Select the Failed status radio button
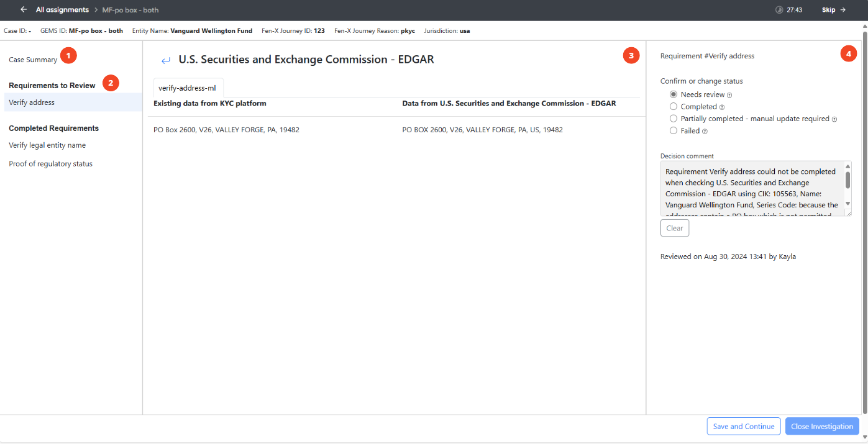This screenshot has width=868, height=444. tap(674, 130)
